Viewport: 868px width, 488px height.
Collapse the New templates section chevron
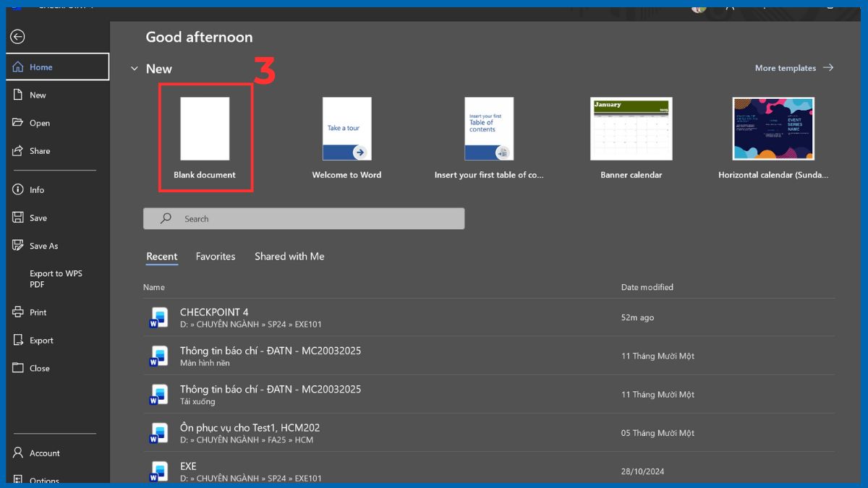[x=134, y=69]
